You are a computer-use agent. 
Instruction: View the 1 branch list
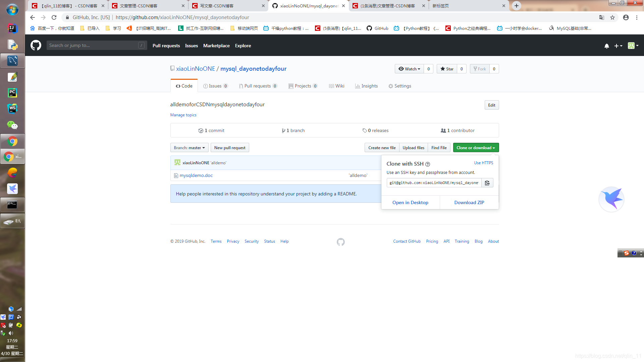tap(293, 131)
